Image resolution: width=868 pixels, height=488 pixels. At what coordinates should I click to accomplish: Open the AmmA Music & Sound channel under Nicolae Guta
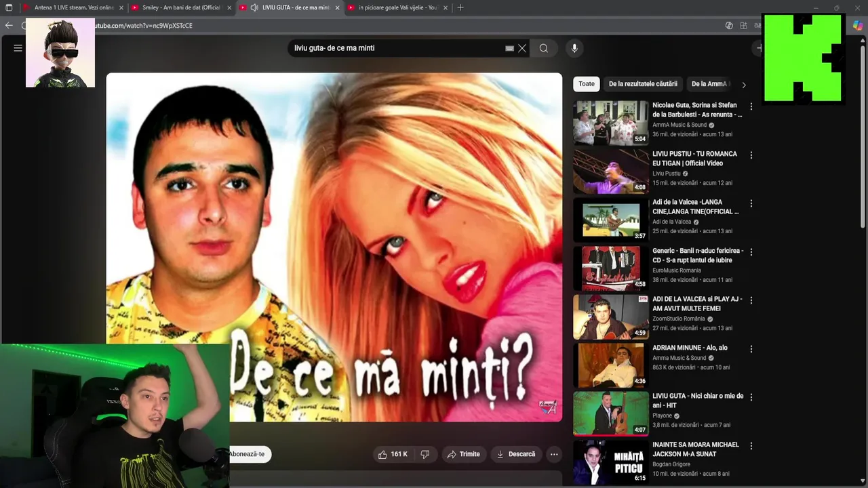[x=679, y=125]
